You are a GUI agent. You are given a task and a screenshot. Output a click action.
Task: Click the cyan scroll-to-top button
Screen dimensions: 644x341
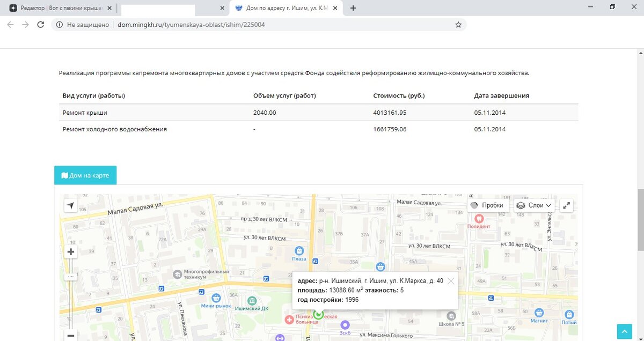[x=624, y=331]
